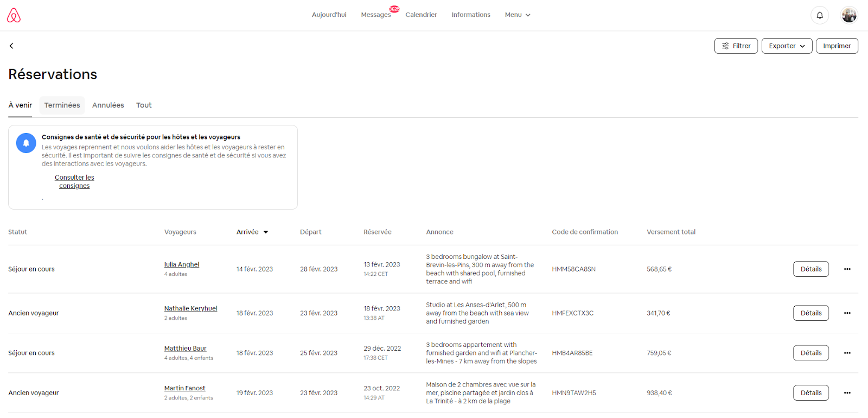Click the 19 févr. 2023 arrival date
Image resolution: width=868 pixels, height=418 pixels.
click(254, 393)
